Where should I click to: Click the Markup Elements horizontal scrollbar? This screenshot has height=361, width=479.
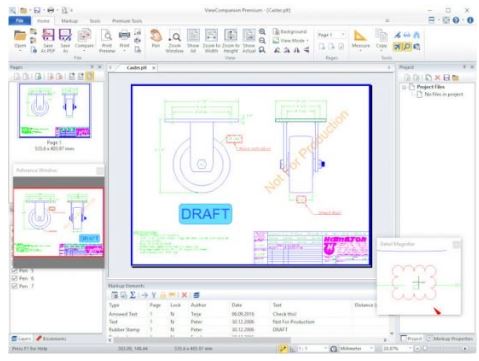click(x=202, y=340)
